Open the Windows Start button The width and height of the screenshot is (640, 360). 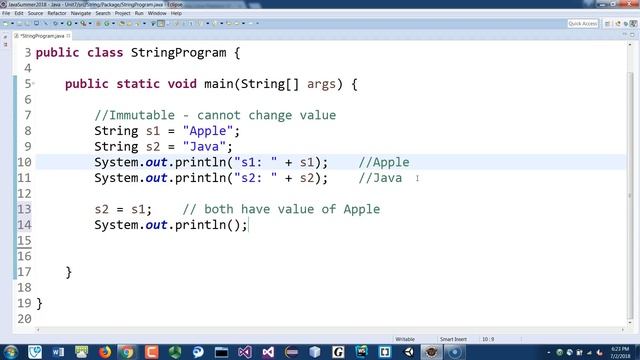click(x=11, y=352)
